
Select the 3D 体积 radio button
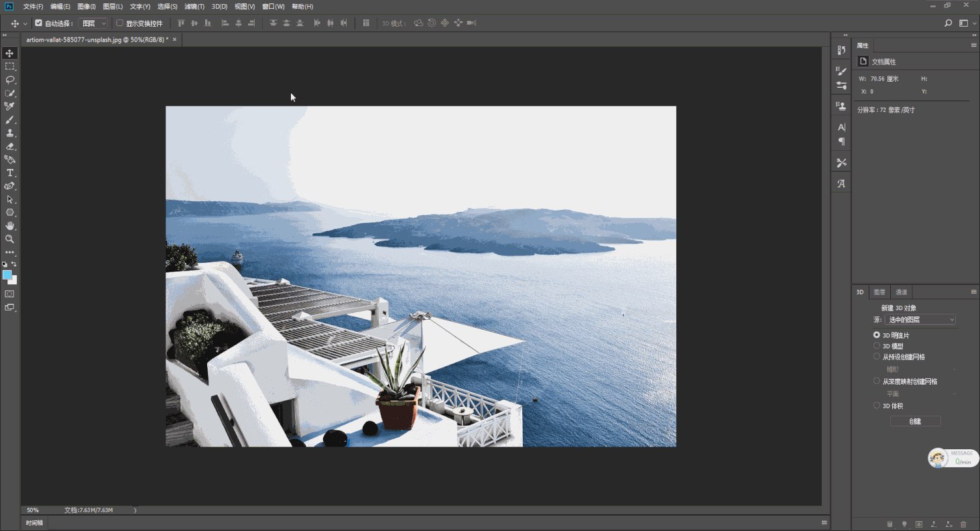coord(877,405)
